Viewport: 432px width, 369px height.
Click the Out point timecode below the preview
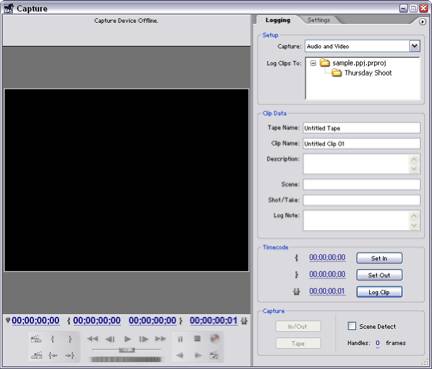click(x=152, y=321)
